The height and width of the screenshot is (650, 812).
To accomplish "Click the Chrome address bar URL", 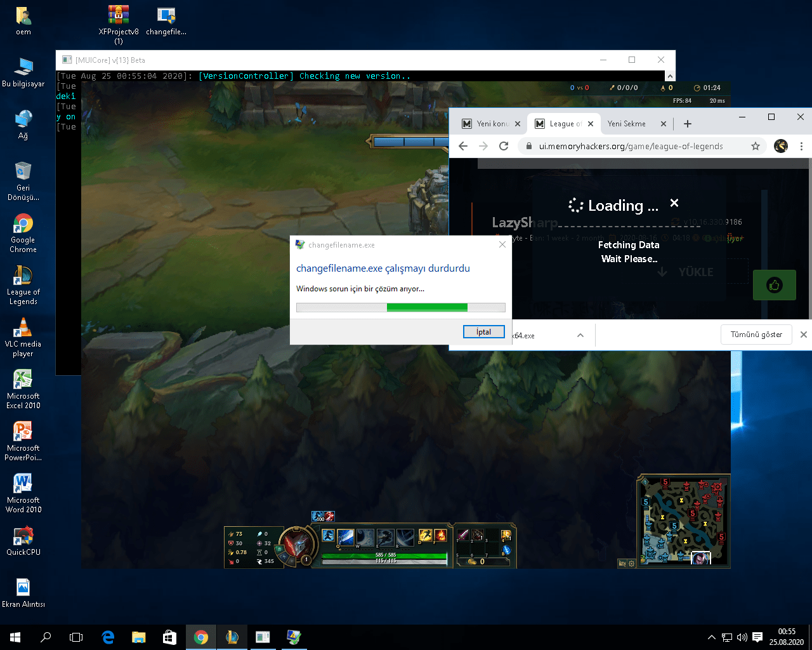I will click(x=631, y=146).
